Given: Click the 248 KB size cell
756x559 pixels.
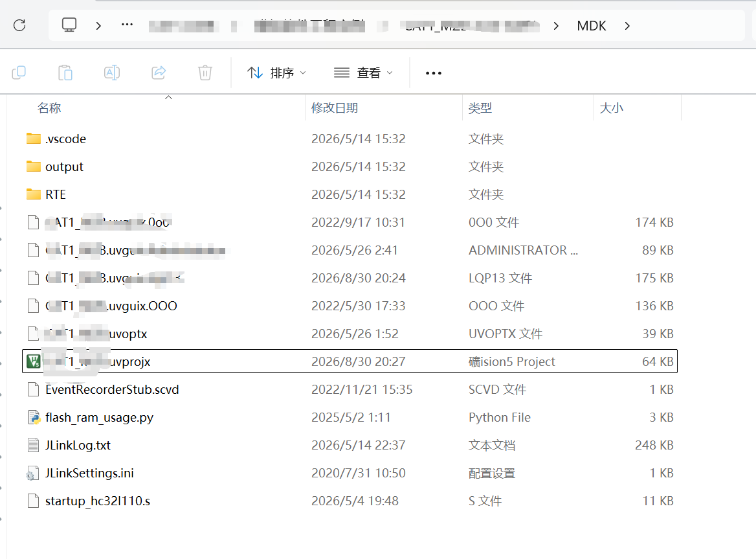Looking at the screenshot, I should (654, 445).
